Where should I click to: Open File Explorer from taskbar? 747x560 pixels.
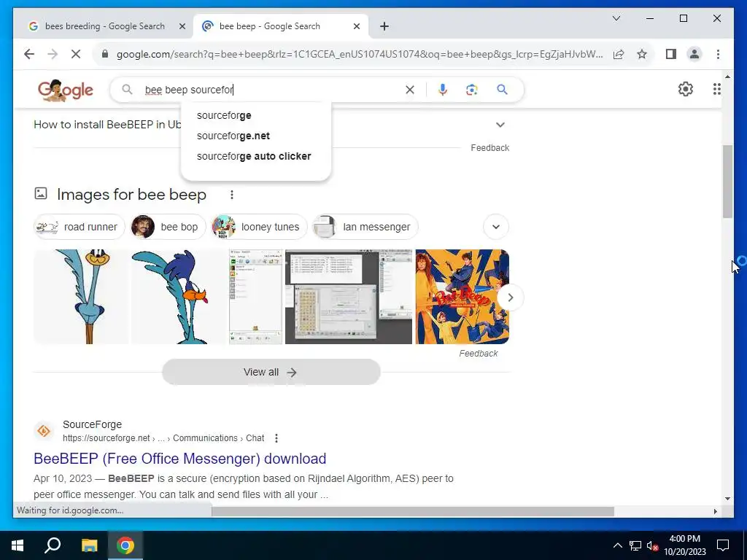[89, 545]
